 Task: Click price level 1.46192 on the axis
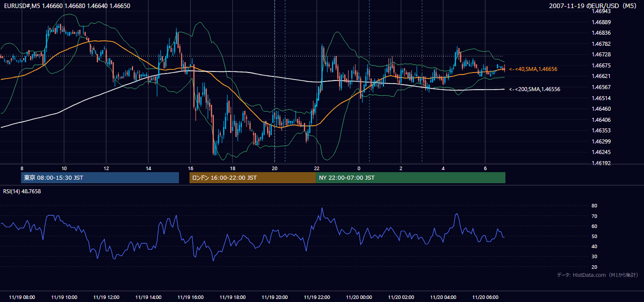tap(601, 163)
